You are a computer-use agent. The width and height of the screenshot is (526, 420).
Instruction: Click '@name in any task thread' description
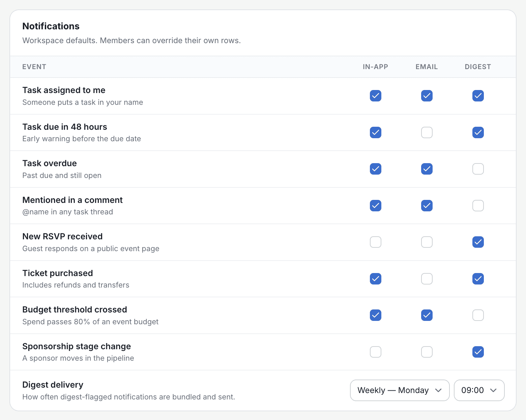(67, 212)
